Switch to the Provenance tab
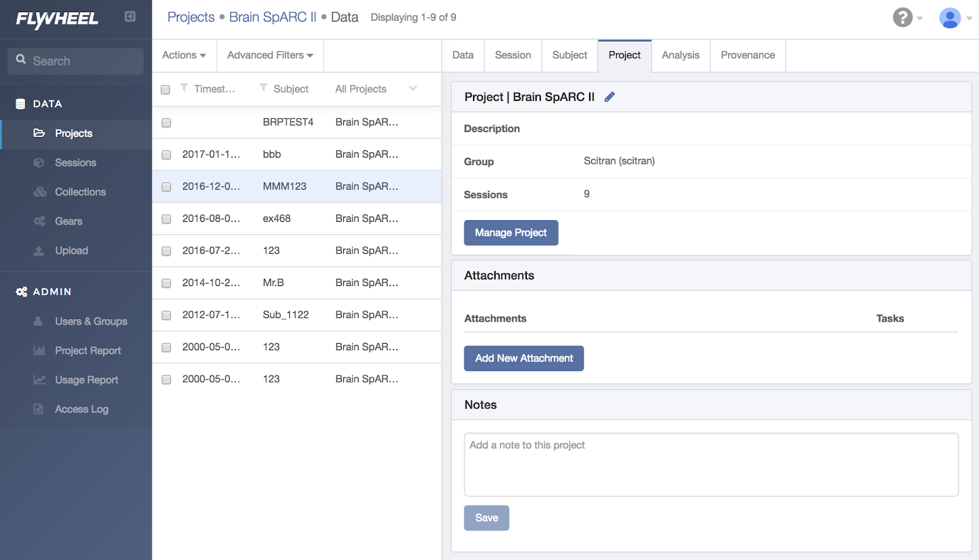The width and height of the screenshot is (979, 560). pyautogui.click(x=748, y=55)
